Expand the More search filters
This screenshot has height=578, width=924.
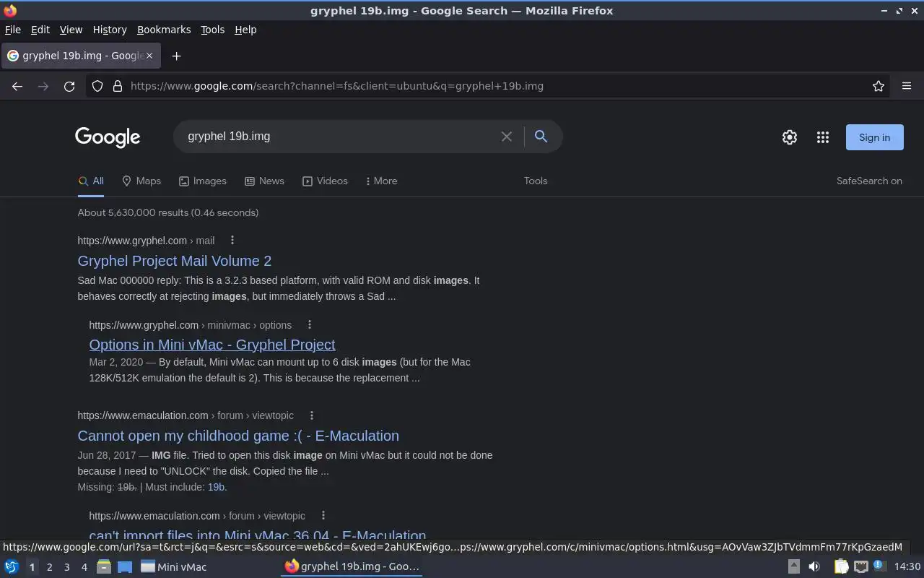[382, 181]
